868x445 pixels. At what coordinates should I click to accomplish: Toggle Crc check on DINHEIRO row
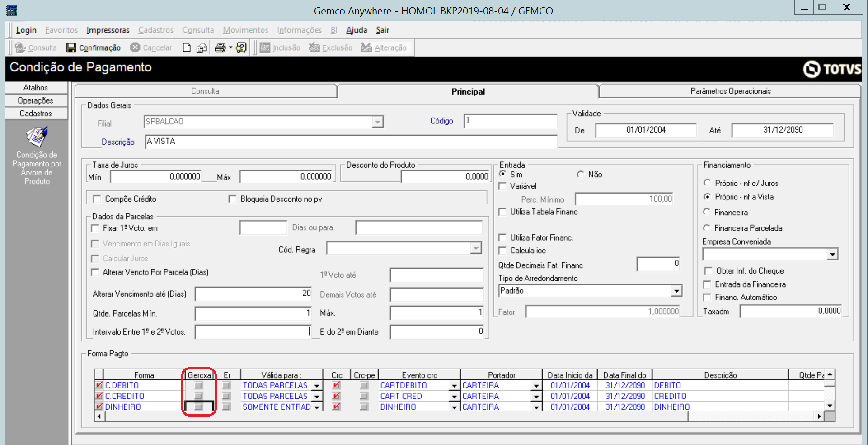click(x=336, y=407)
